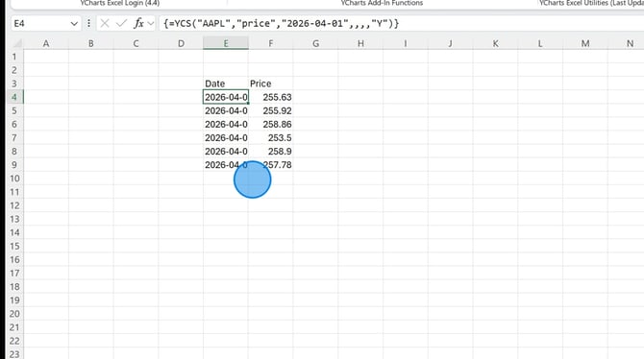Select row 1 header

14,57
